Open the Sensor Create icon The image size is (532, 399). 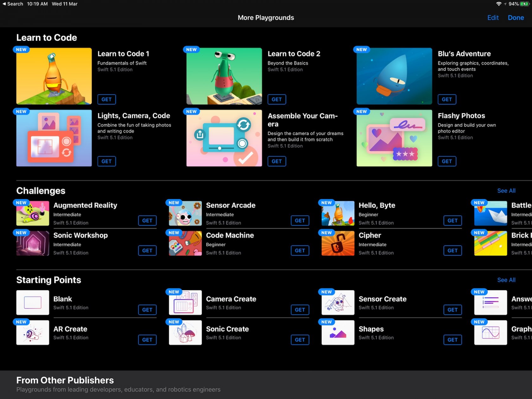tap(338, 302)
